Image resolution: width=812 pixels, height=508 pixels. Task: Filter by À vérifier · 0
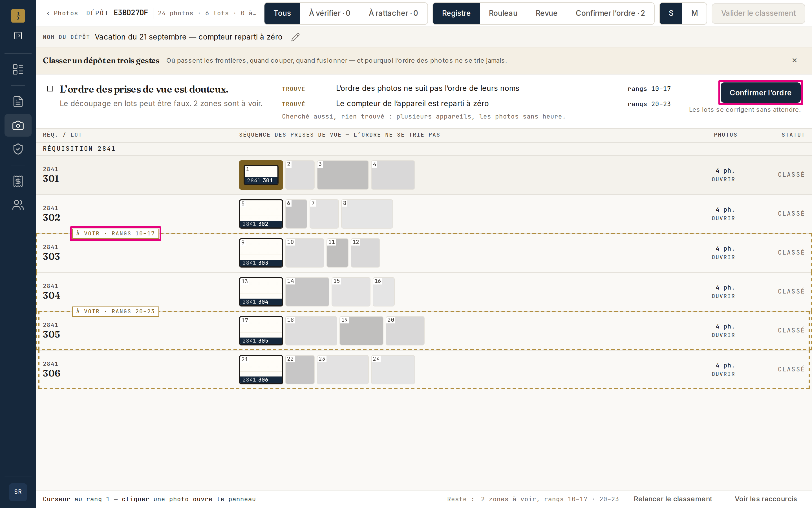[330, 13]
